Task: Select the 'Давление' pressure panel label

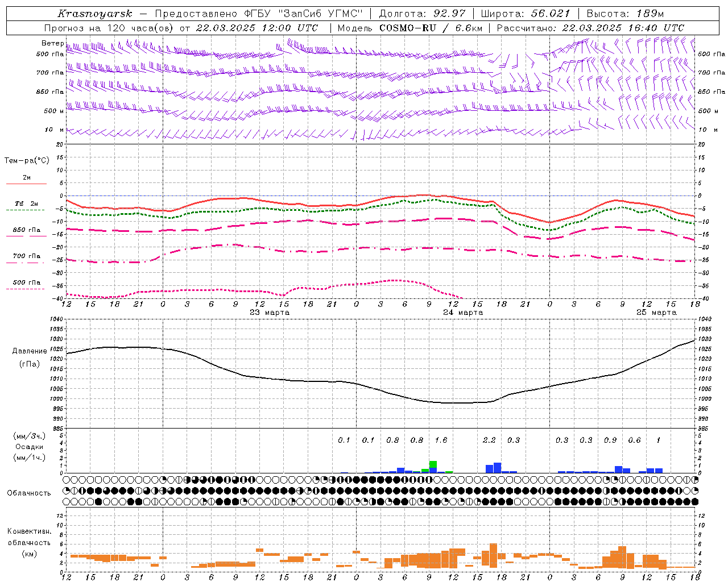Action: point(30,351)
